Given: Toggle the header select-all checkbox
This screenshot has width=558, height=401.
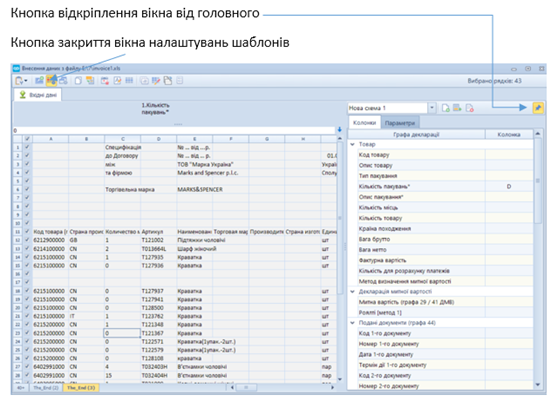Looking at the screenshot, I should (x=27, y=139).
